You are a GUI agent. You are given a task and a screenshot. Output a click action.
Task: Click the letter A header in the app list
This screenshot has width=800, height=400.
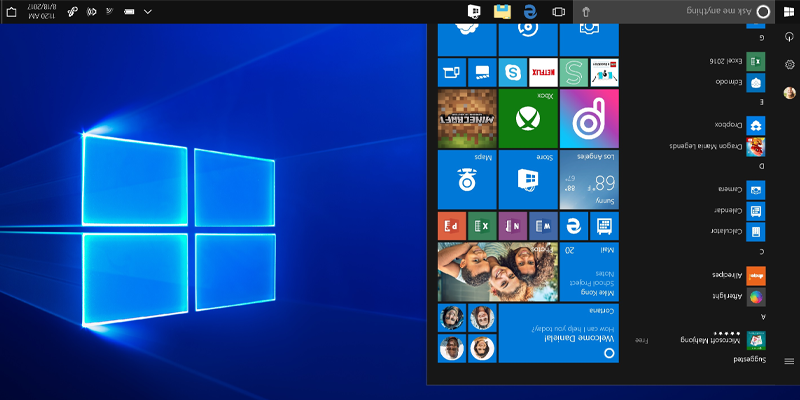(x=763, y=317)
